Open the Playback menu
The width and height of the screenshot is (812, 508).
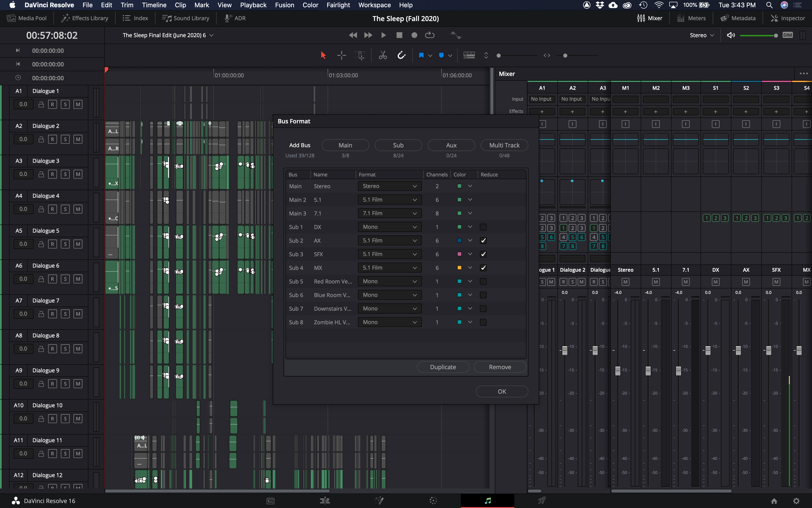253,5
